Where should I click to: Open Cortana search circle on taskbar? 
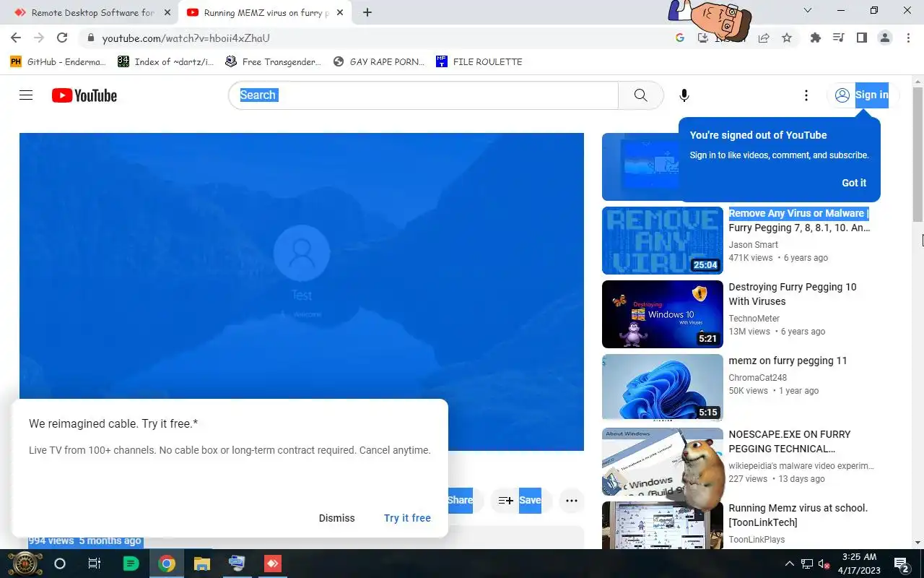[60, 564]
